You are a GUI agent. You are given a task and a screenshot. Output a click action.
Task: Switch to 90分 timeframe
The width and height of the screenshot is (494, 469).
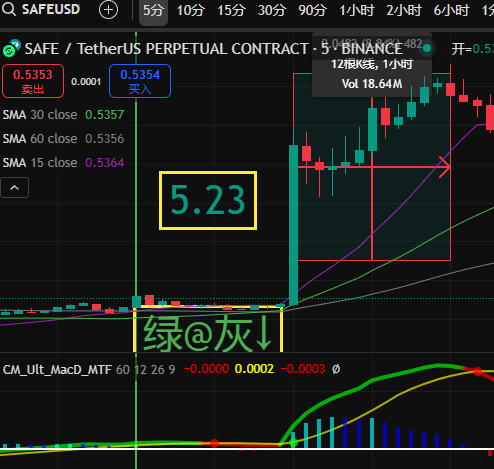click(312, 11)
